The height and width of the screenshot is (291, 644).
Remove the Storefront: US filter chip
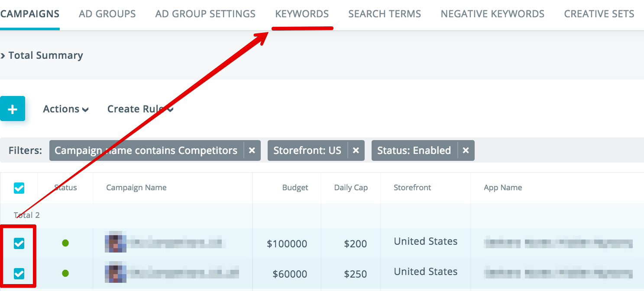pos(356,150)
